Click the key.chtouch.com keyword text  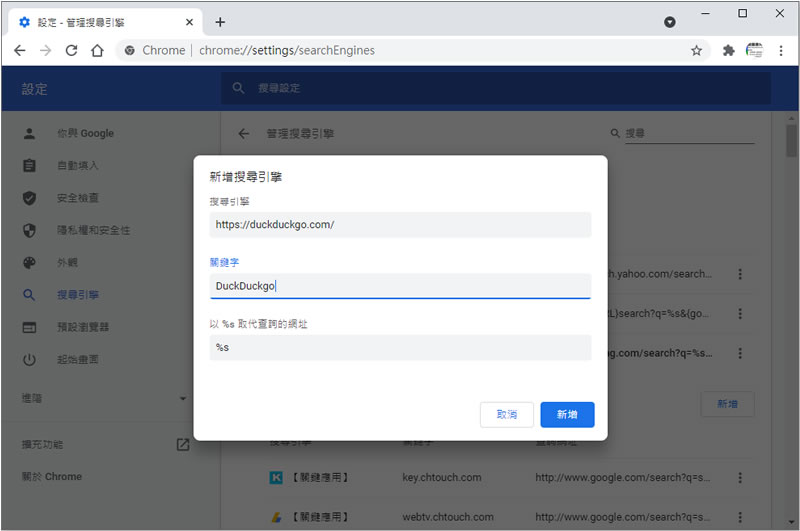442,477
